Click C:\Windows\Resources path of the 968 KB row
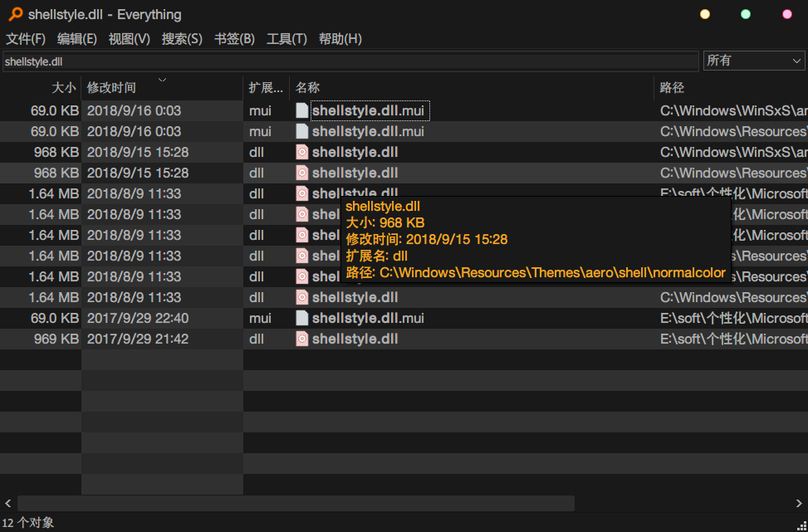Image resolution: width=808 pixels, height=532 pixels. 734,173
